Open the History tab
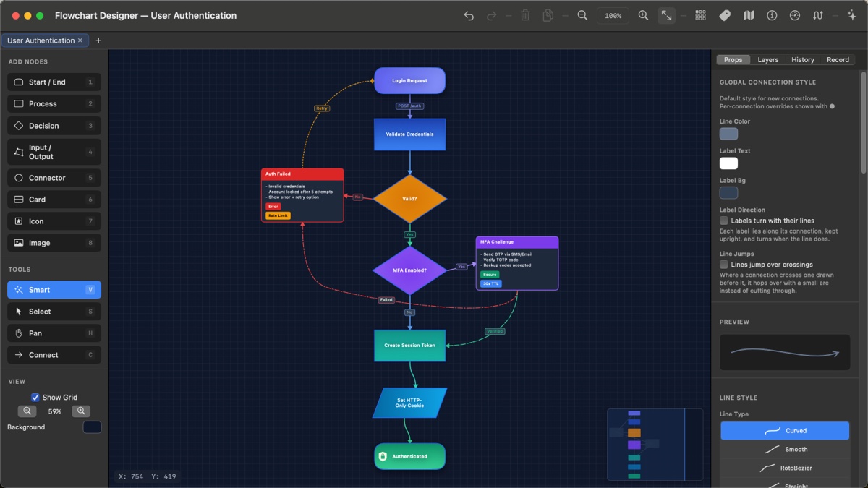Viewport: 868px width, 488px height. [x=803, y=60]
